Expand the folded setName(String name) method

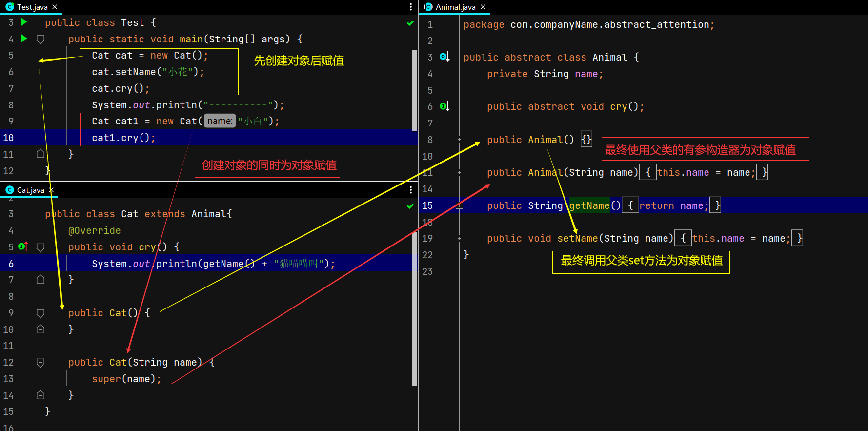[459, 238]
